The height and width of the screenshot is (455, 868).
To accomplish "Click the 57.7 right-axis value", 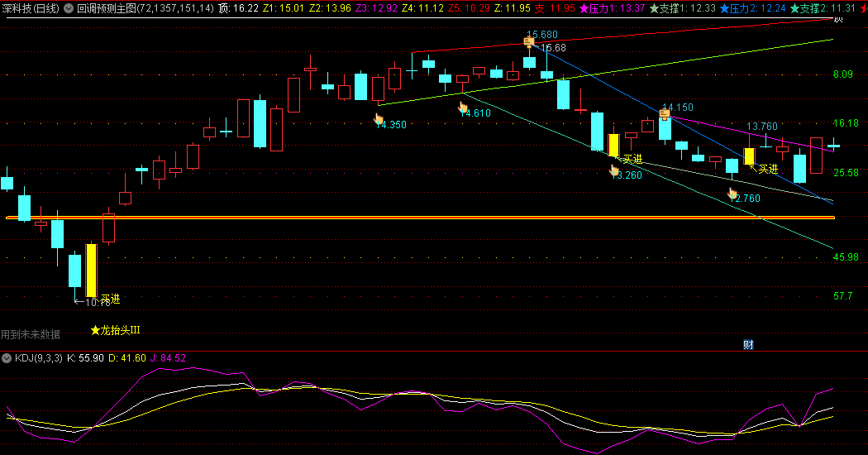I will 842,296.
